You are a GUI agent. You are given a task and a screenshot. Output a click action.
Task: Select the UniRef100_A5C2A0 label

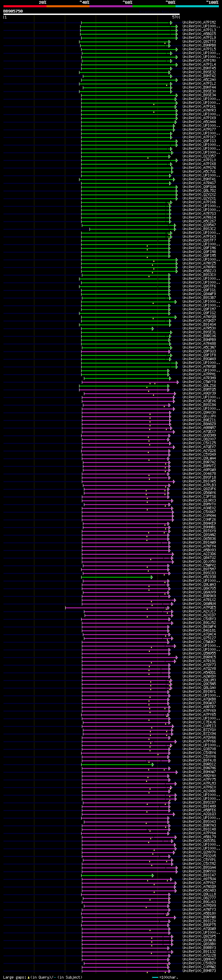pos(199,80)
